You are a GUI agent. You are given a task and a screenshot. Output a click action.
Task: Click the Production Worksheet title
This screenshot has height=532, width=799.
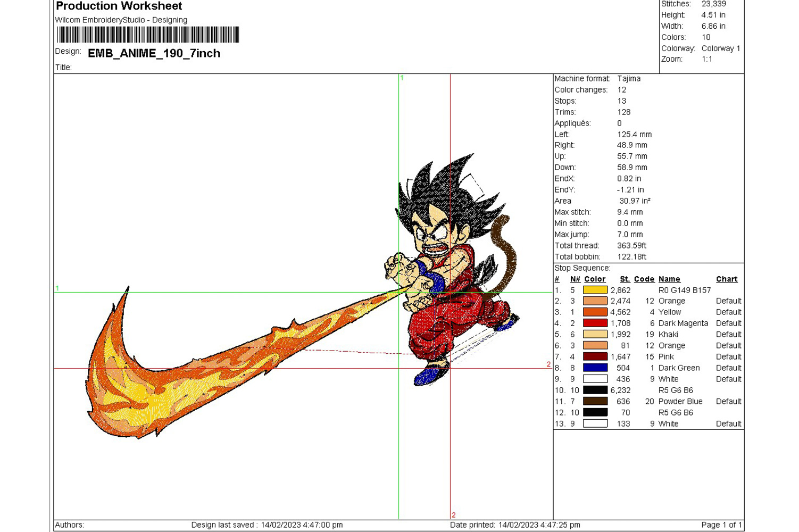119,6
